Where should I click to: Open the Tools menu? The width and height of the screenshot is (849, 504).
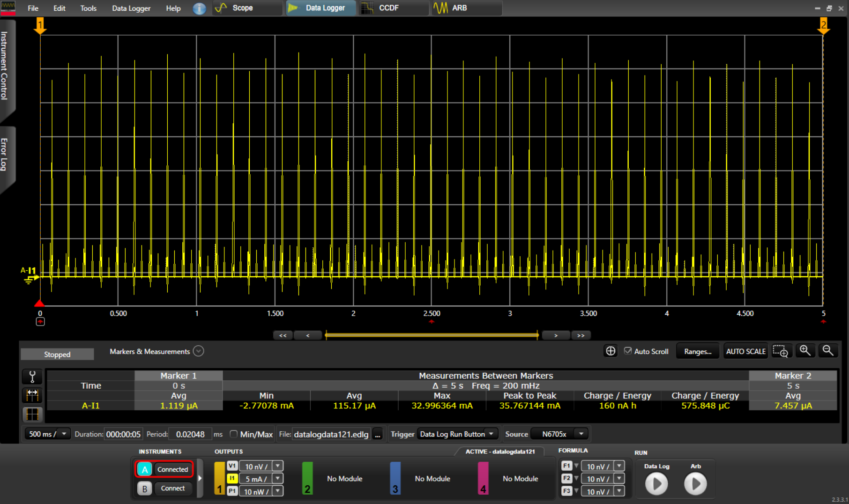pyautogui.click(x=88, y=8)
